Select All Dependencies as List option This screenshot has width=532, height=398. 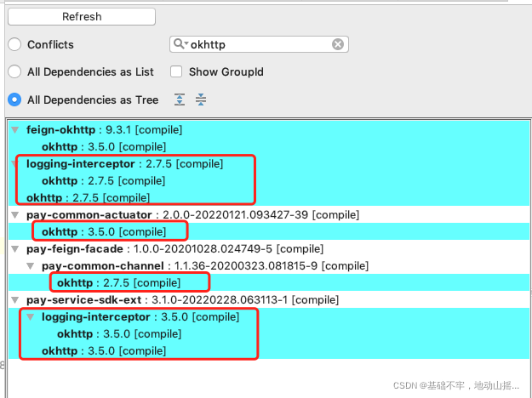[14, 72]
